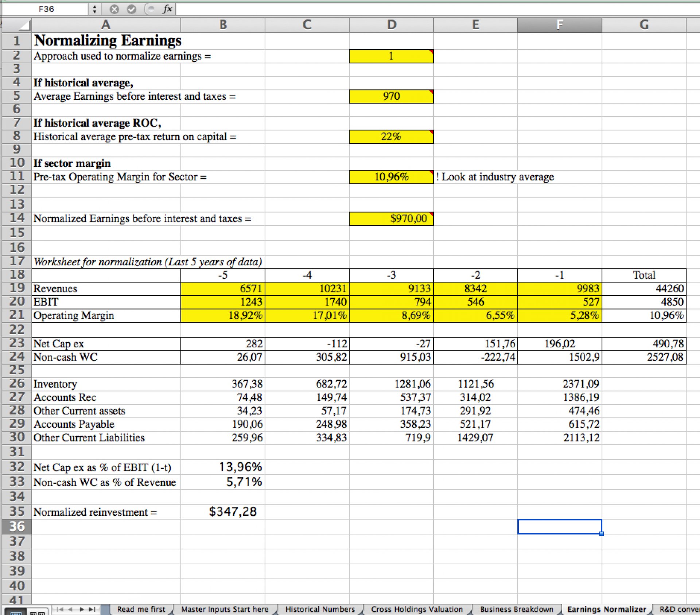700x615 pixels.
Task: Select row 36 header
Action: pyautogui.click(x=17, y=526)
